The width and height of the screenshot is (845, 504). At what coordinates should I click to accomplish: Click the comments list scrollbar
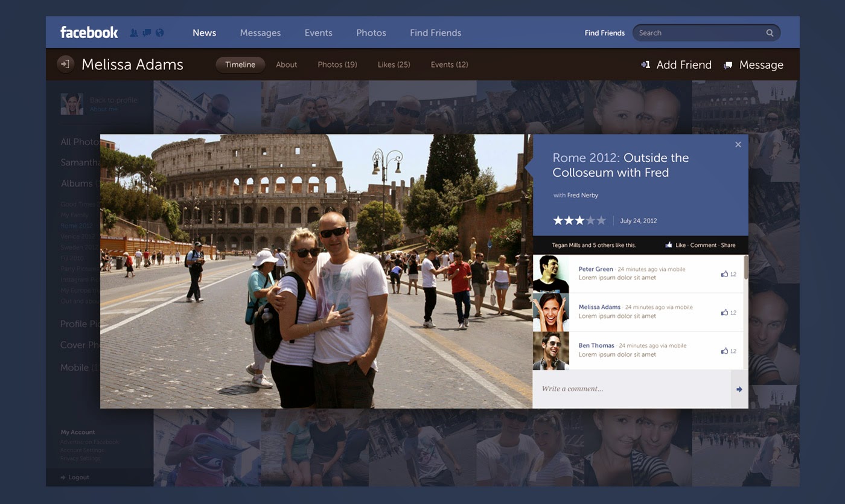[746, 267]
